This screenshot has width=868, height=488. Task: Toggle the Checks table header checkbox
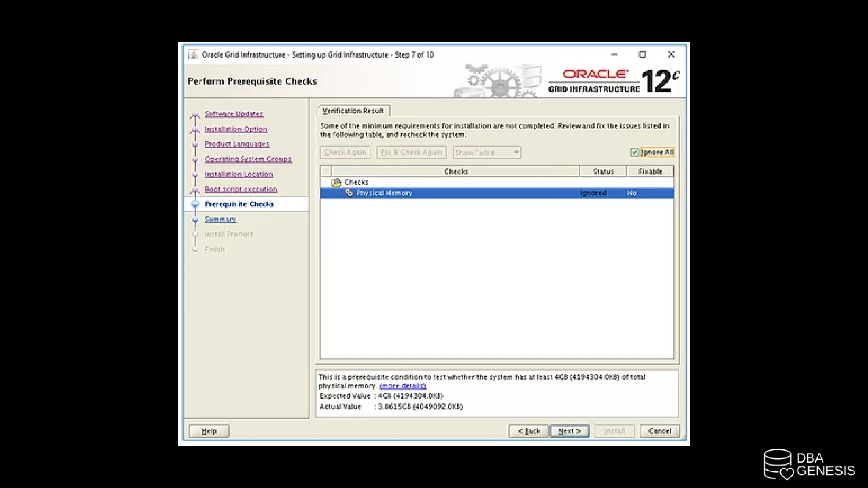[x=326, y=171]
